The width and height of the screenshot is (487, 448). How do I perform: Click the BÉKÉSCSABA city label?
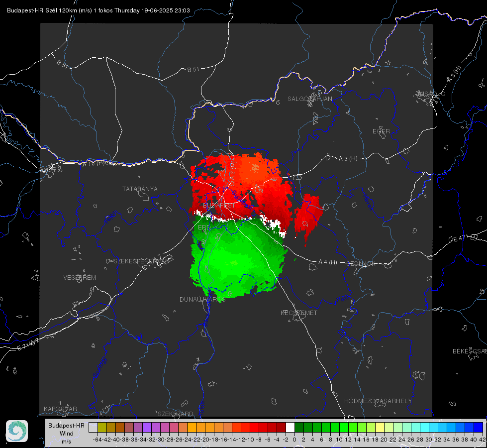(x=470, y=351)
